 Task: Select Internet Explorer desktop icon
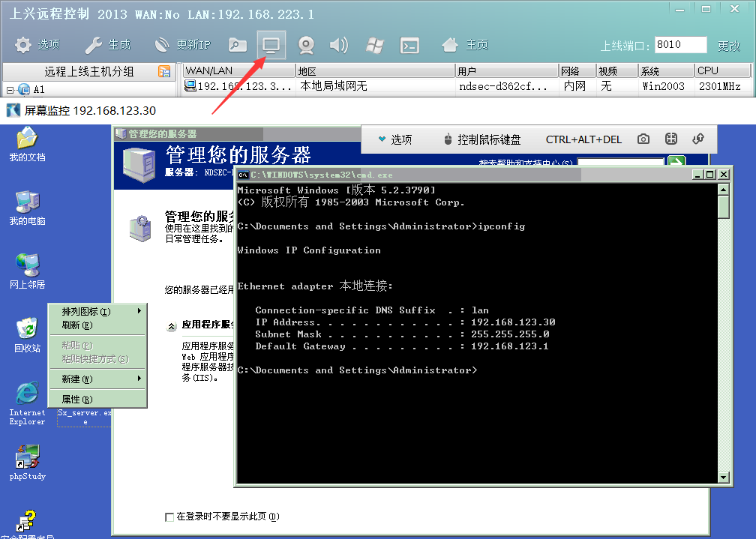27,403
